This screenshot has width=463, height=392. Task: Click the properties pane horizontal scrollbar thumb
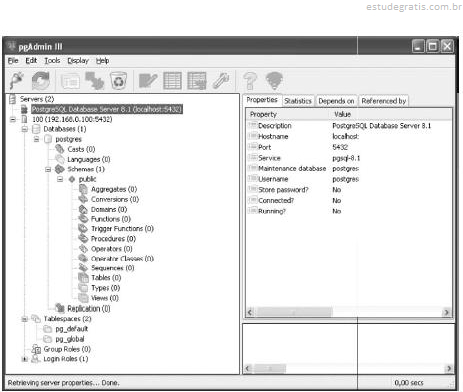pos(294,312)
